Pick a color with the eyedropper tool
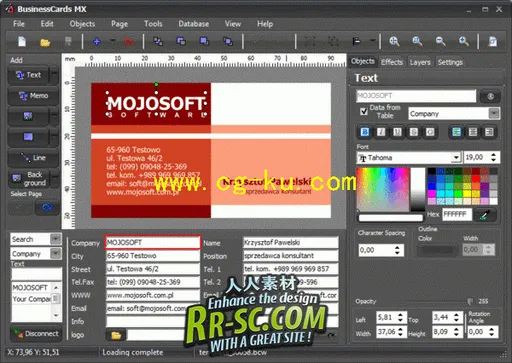The height and width of the screenshot is (363, 512). click(485, 215)
